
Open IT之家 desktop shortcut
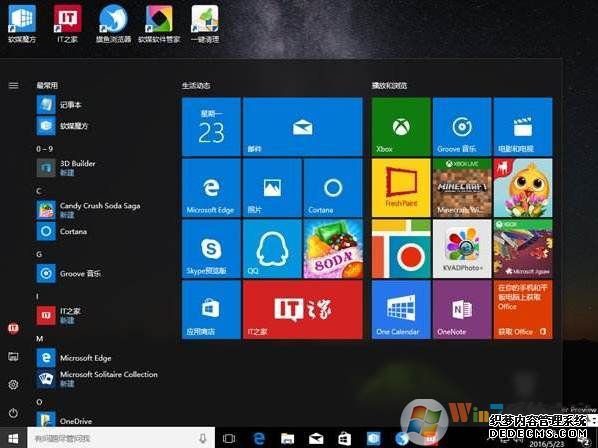coord(68,23)
